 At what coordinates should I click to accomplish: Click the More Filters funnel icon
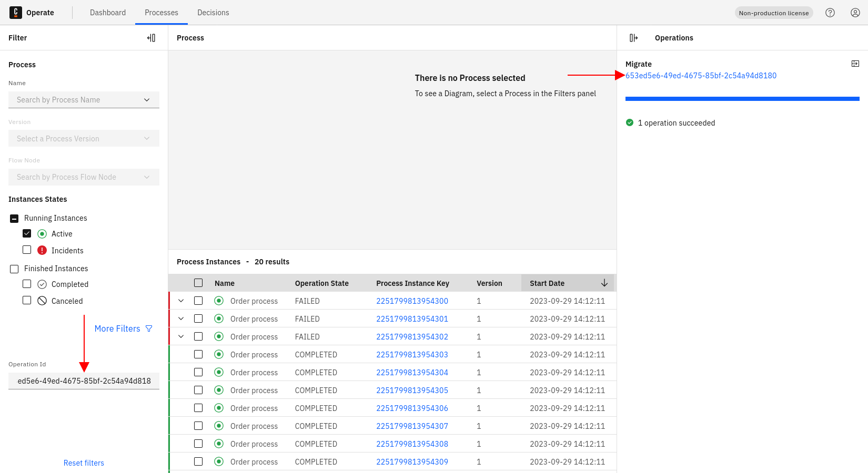[x=149, y=329]
